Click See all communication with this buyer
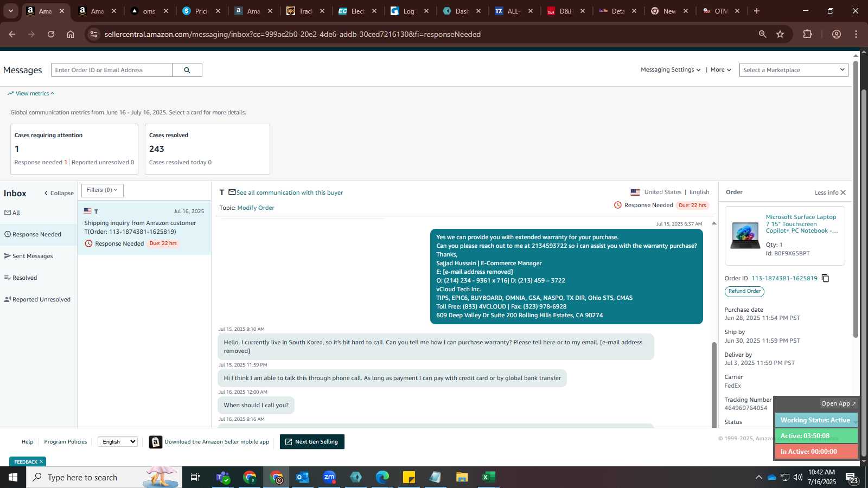This screenshot has height=488, width=868. pyautogui.click(x=290, y=192)
